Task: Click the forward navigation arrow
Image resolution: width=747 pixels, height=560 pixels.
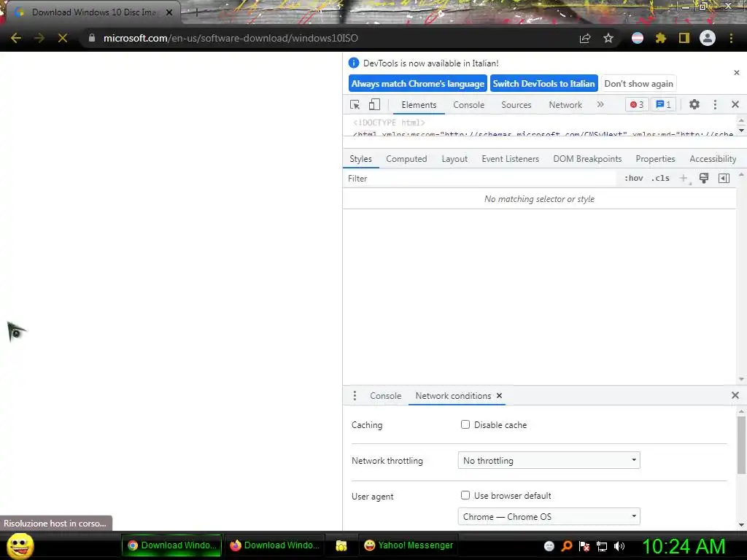Action: tap(39, 38)
